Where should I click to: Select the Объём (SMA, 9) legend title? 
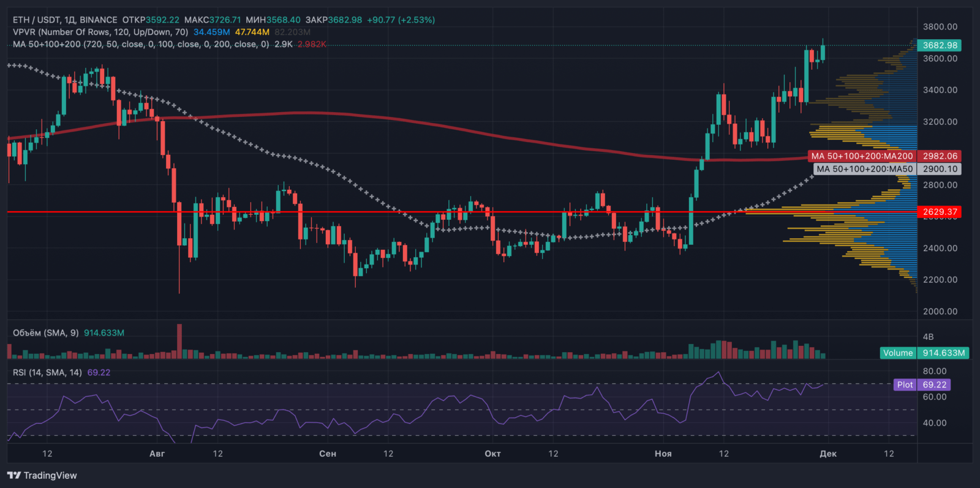click(46, 333)
